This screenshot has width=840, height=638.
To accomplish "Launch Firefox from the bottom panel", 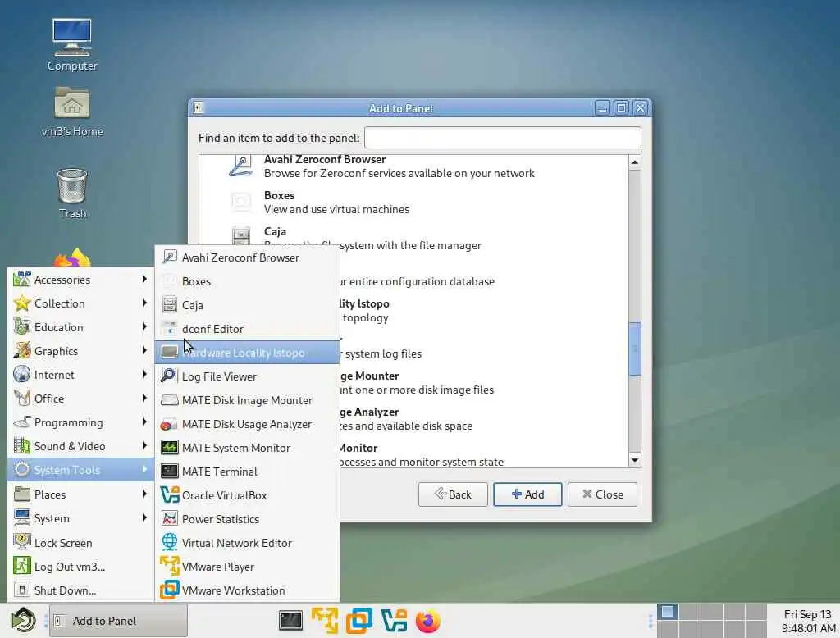I will click(428, 620).
